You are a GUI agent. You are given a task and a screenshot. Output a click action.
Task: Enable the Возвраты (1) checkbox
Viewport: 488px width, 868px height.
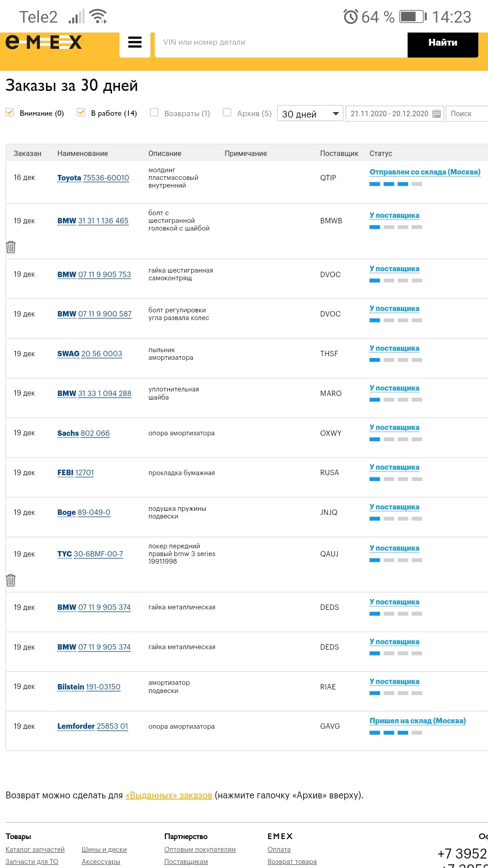click(x=154, y=113)
